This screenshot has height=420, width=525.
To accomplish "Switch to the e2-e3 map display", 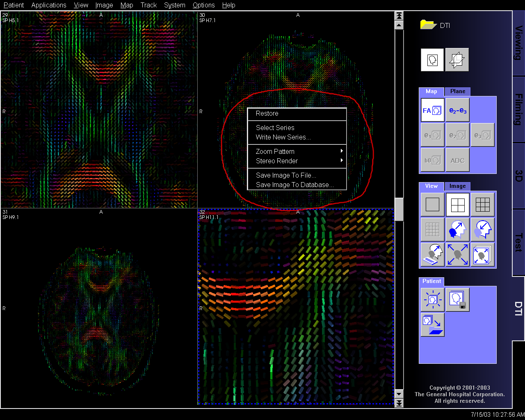I will pos(458,110).
